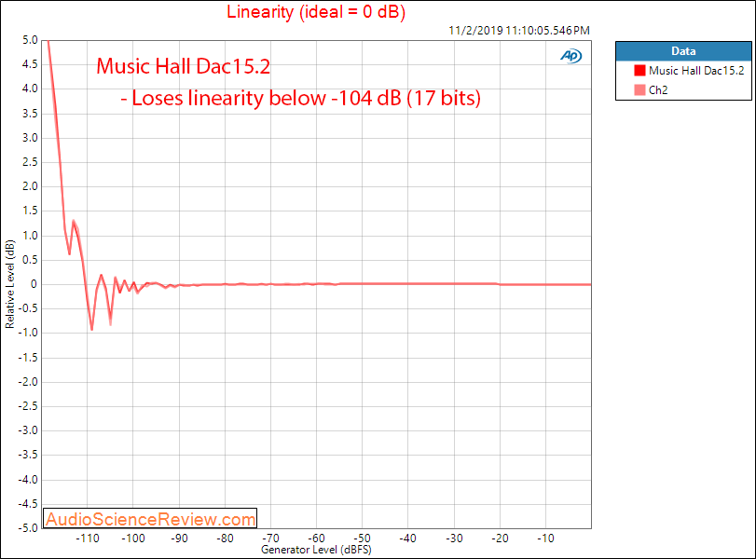Click the 'Music Hall Dac15.2' red annotation
This screenshot has width=756, height=559.
[x=184, y=66]
